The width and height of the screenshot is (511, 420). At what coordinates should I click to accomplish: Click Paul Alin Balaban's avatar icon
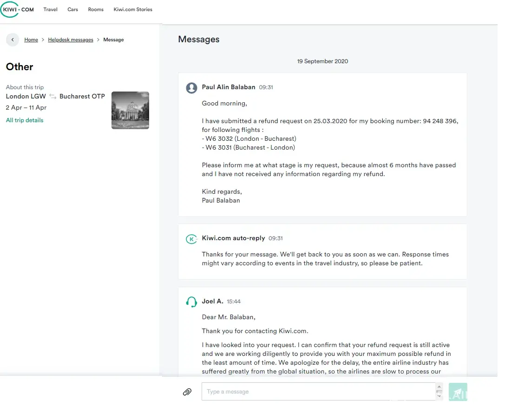pos(191,88)
